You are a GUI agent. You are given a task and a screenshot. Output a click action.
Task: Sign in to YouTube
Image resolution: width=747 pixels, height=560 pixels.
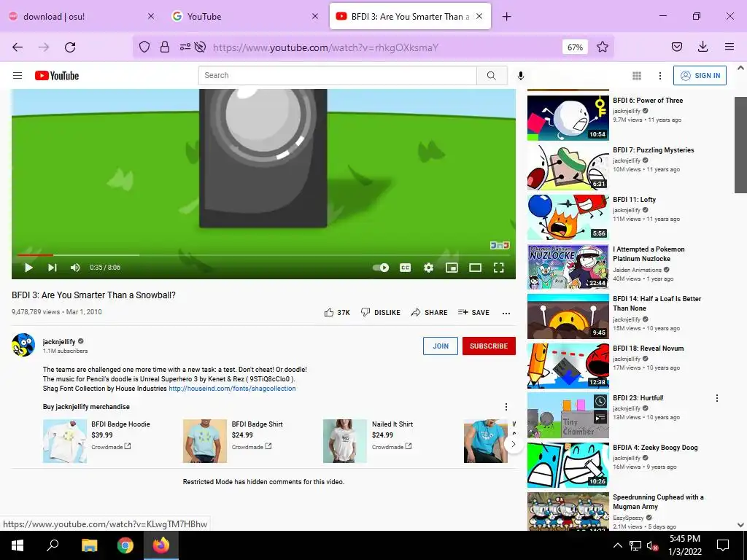click(700, 75)
